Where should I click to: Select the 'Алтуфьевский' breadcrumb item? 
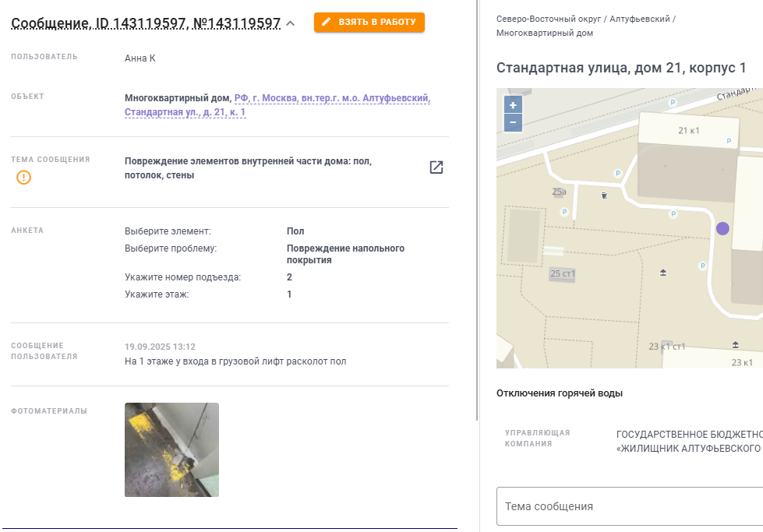pyautogui.click(x=639, y=19)
